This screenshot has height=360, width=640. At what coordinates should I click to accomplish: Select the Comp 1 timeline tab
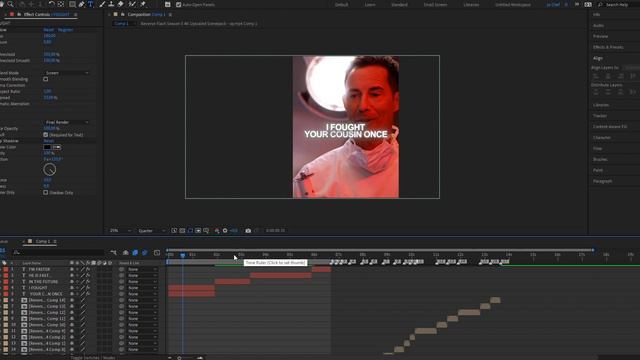[42, 241]
